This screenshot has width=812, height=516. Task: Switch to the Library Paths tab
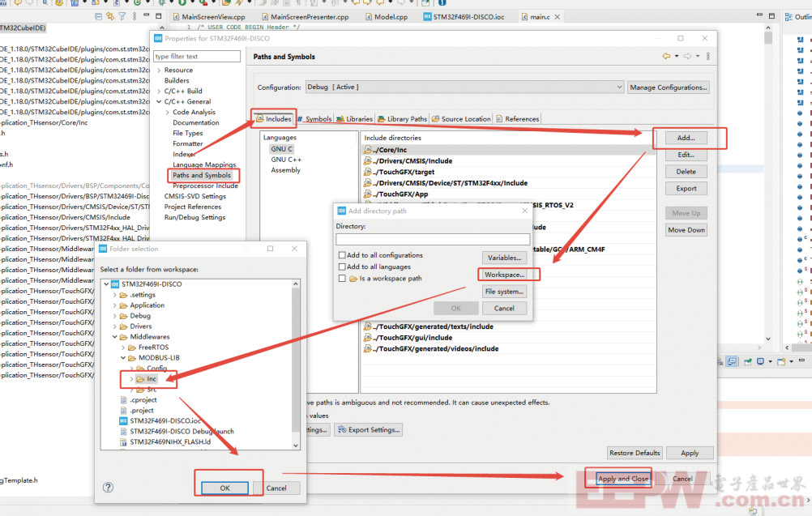tap(403, 119)
